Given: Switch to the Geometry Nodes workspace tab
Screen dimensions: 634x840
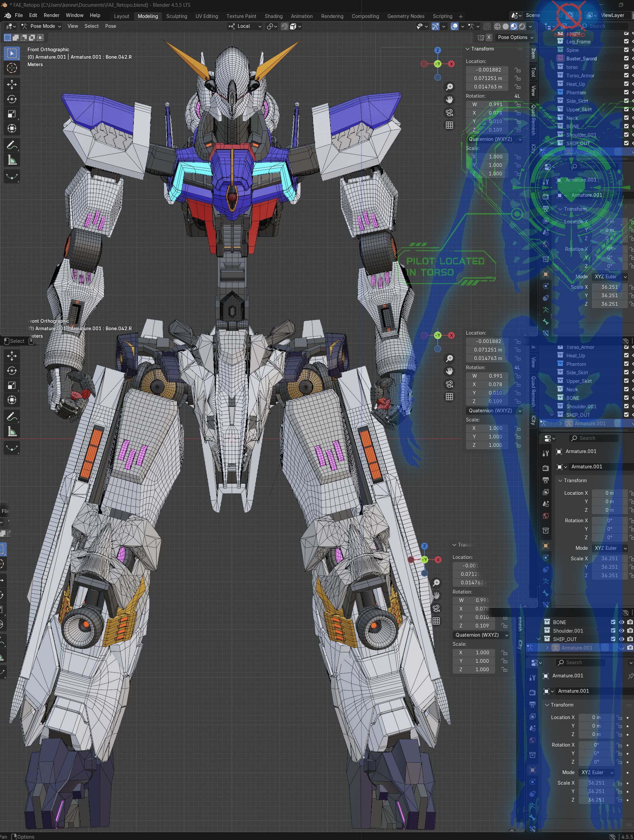Looking at the screenshot, I should [406, 16].
